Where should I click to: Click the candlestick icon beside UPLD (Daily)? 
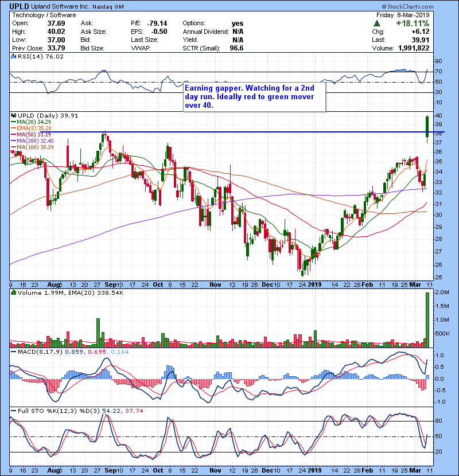[x=13, y=115]
